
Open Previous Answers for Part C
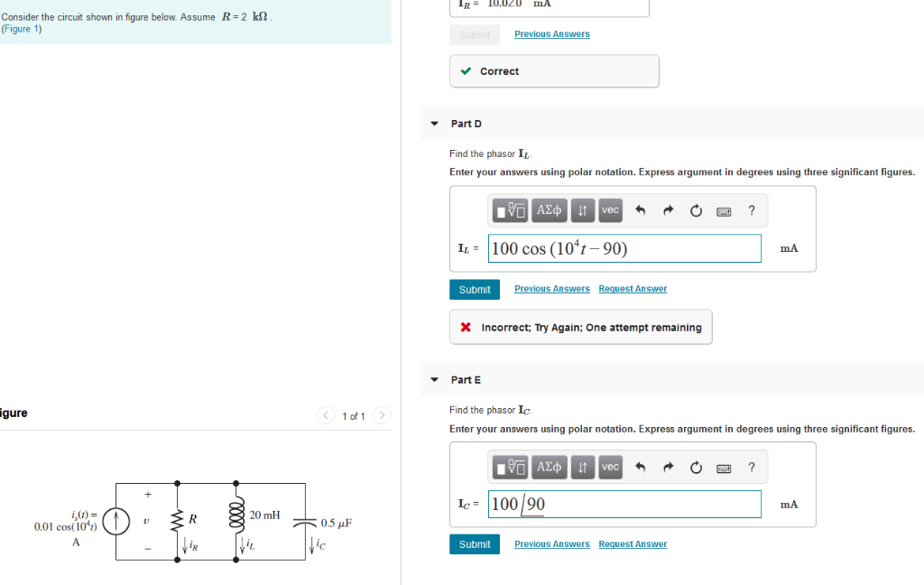point(551,34)
